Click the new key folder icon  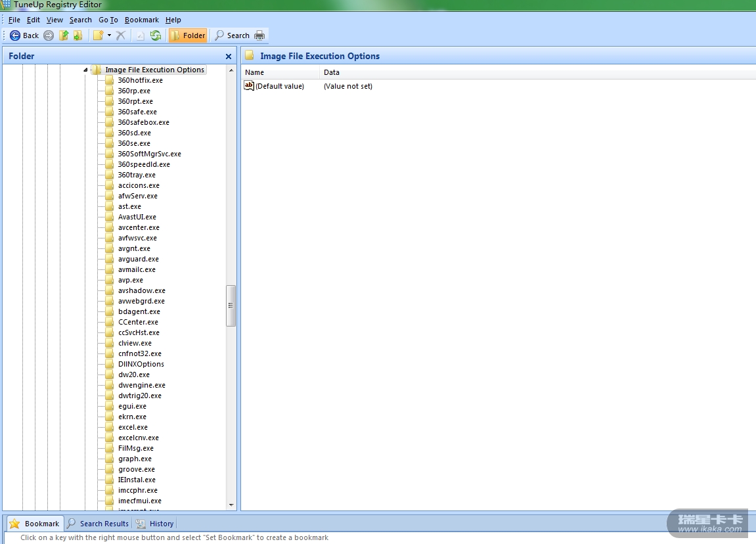98,35
